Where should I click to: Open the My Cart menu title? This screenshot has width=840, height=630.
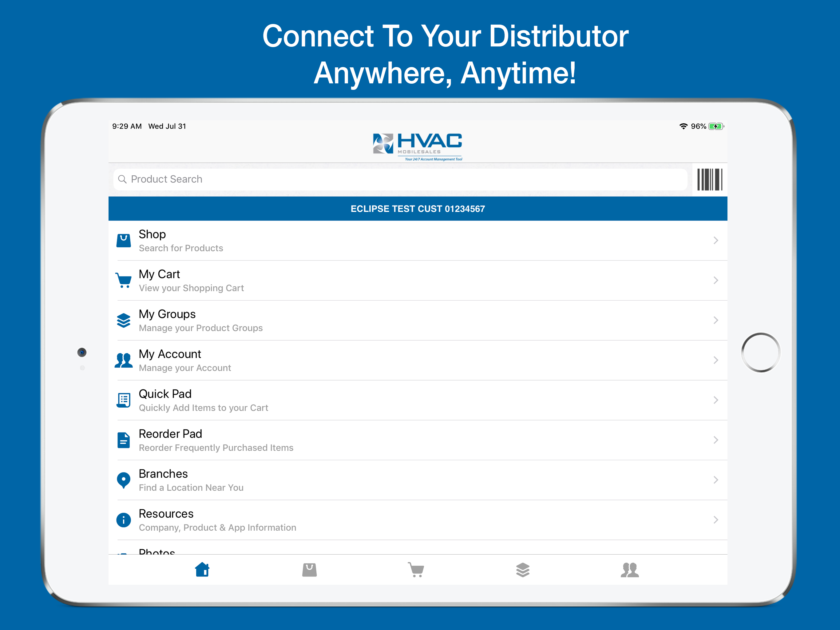point(159,274)
